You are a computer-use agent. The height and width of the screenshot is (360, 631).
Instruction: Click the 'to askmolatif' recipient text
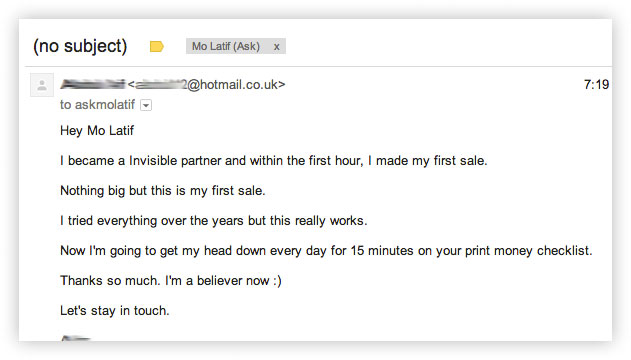click(97, 105)
